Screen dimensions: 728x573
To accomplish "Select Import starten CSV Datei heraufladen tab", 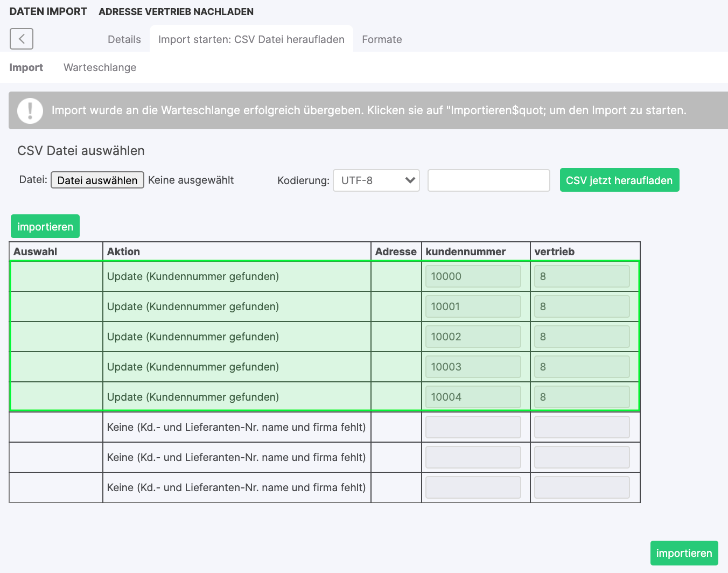I will coord(251,39).
